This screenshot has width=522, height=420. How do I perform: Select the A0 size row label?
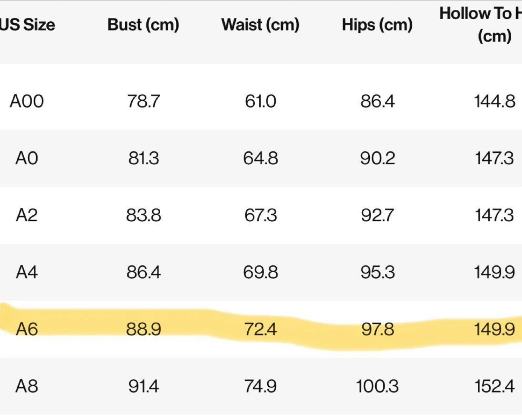click(x=27, y=158)
